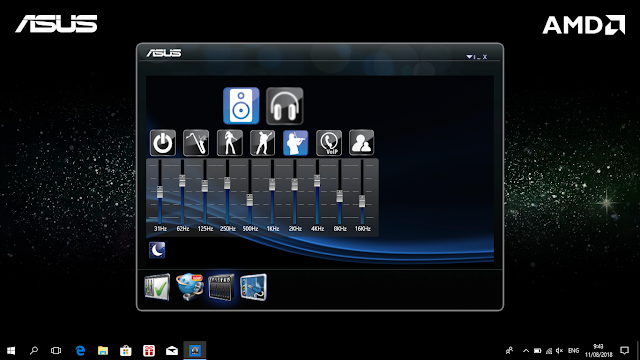Open the People icon in system tray
The image size is (640, 360).
click(x=509, y=351)
